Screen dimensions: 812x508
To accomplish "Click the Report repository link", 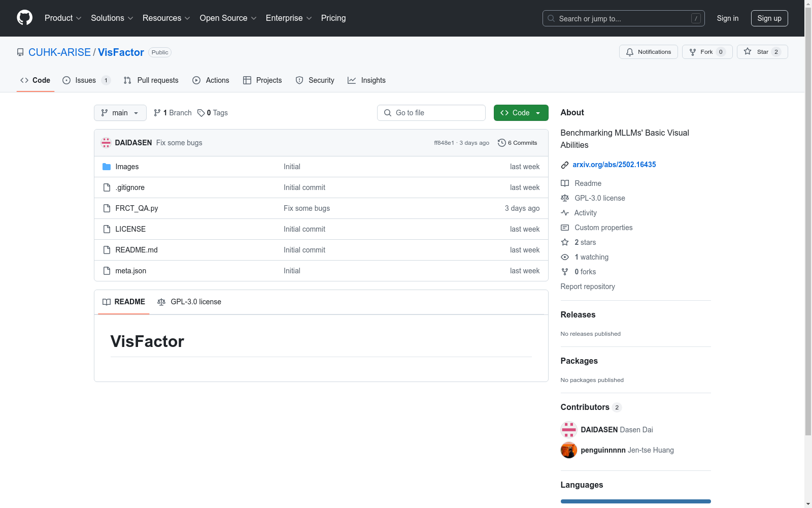I will (588, 287).
